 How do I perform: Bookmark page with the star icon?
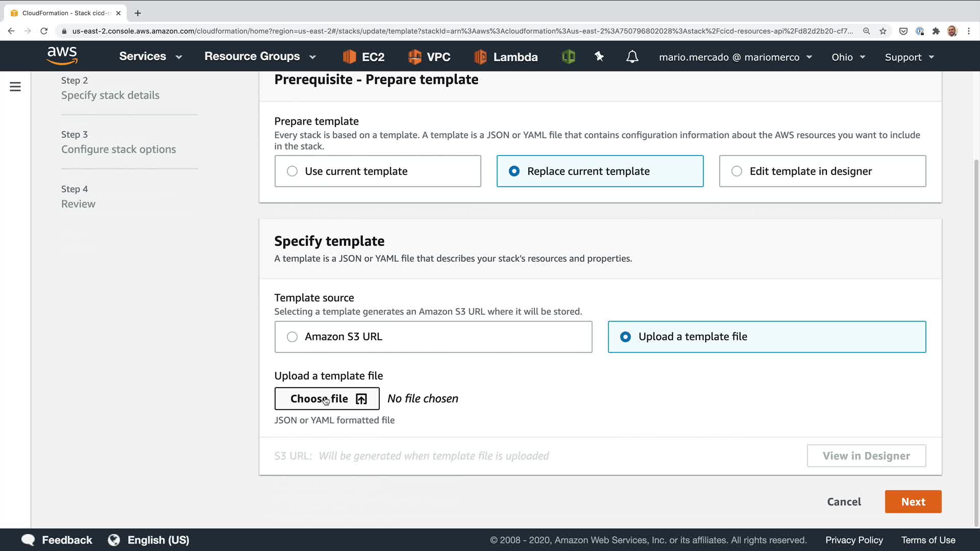click(883, 31)
